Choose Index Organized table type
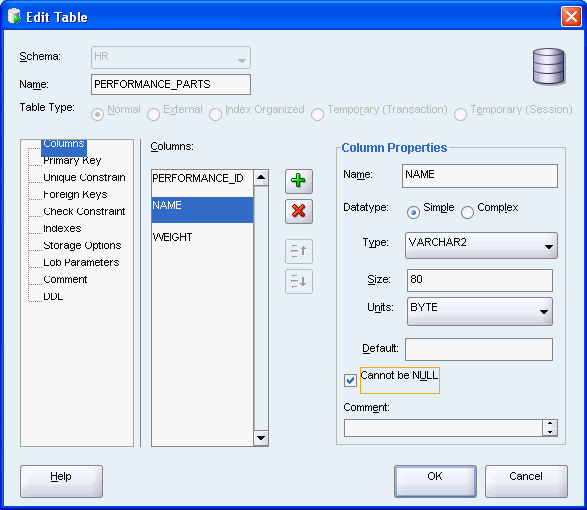 coord(215,114)
